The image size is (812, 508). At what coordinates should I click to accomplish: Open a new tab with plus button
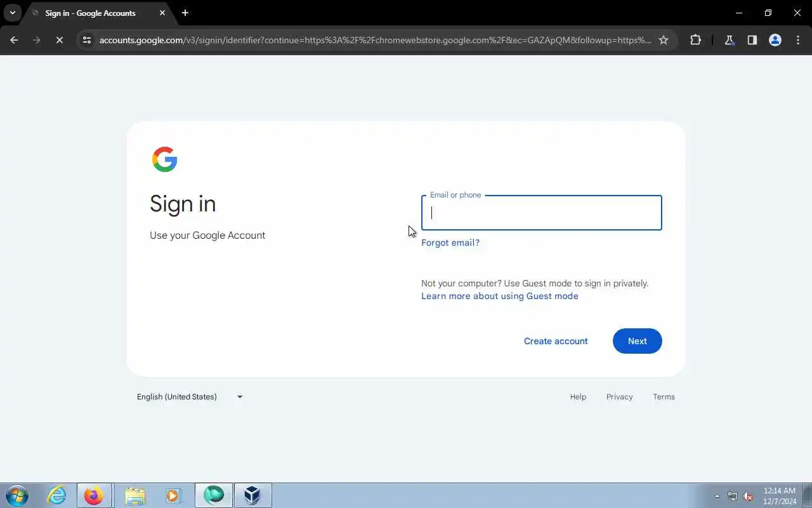tap(185, 13)
